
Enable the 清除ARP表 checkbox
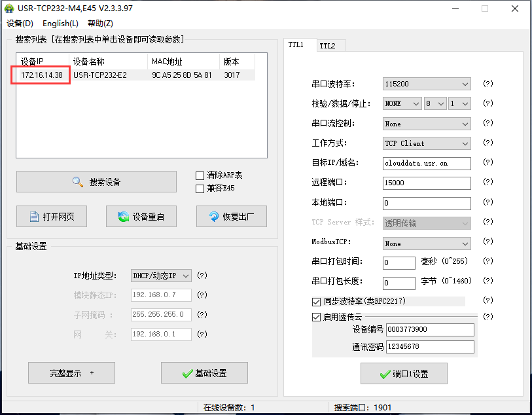200,175
